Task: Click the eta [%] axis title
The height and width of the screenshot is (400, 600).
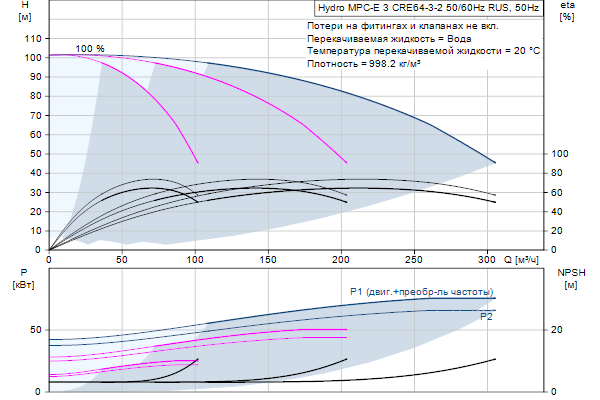Action: pos(567,11)
